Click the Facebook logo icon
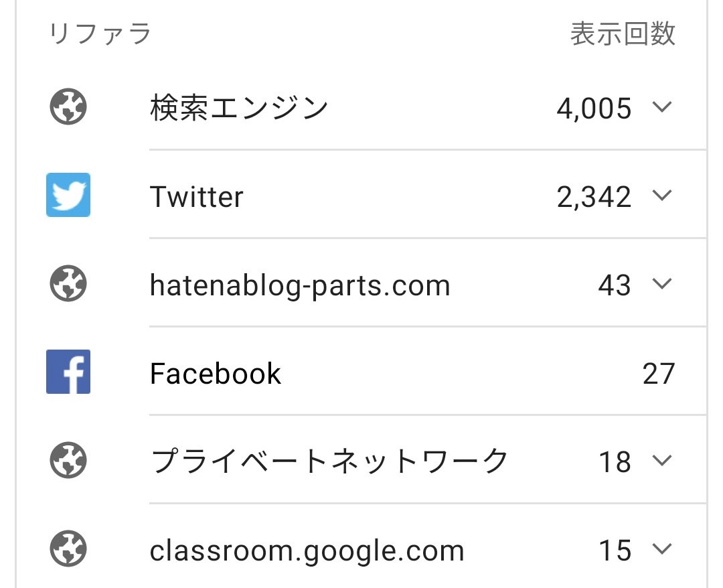 point(68,372)
